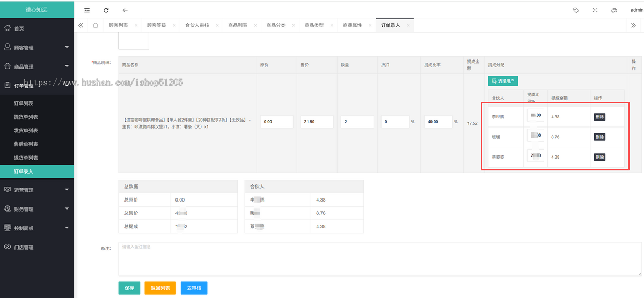Click the tag icon in top right
Image resolution: width=644 pixels, height=298 pixels.
coord(576,10)
